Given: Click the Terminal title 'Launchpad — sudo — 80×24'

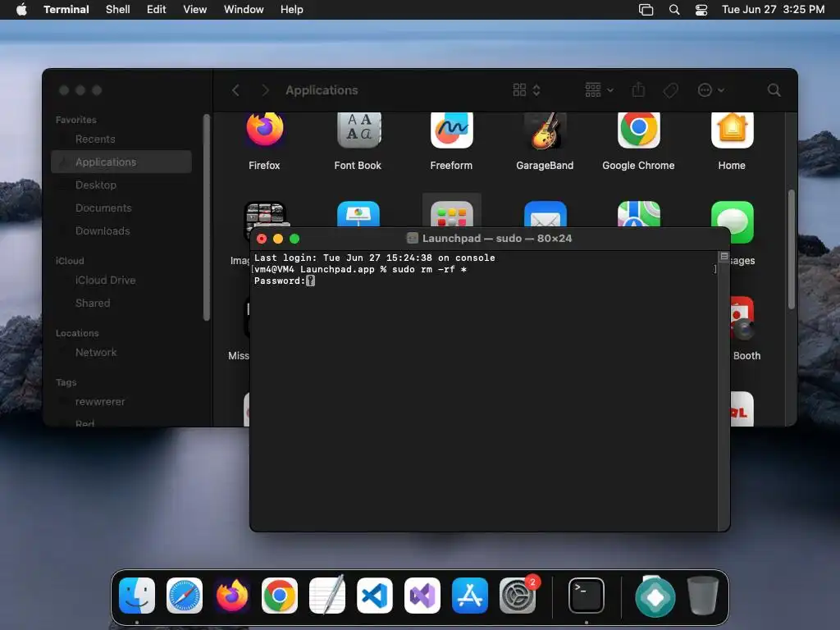Looking at the screenshot, I should point(497,239).
